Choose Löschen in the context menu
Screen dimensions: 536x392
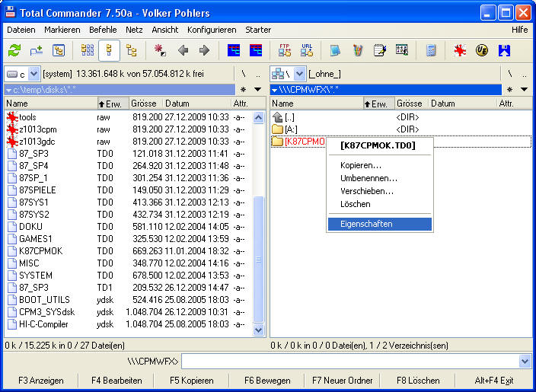(380, 205)
